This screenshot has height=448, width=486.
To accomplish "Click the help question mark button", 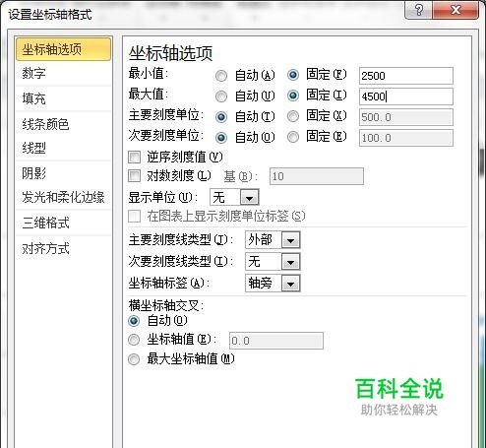I will tap(419, 10).
